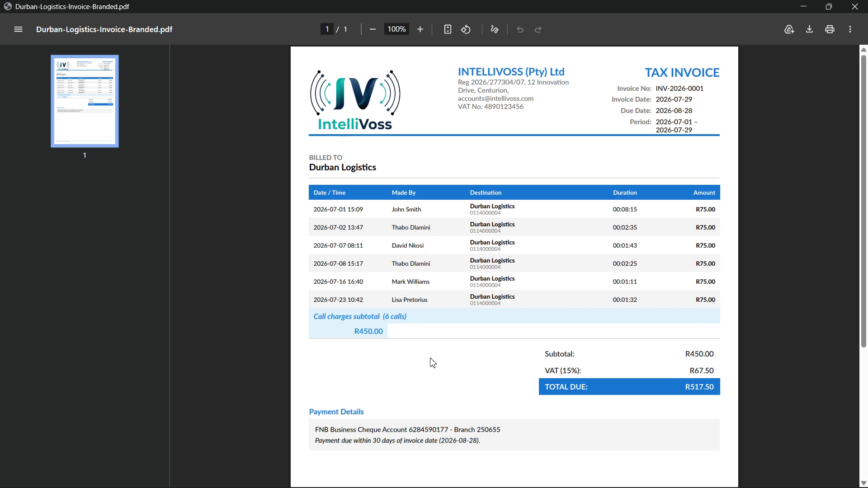Click the 'Period:' label
This screenshot has width=868, height=488.
click(640, 122)
